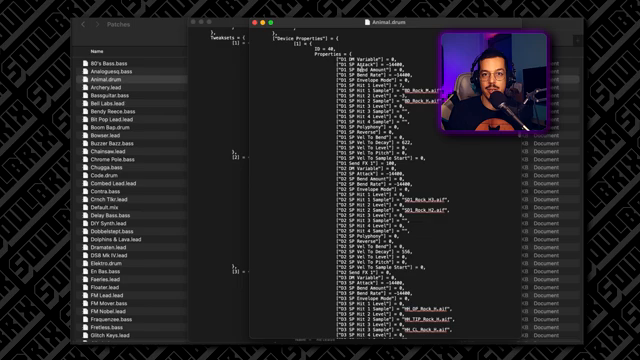
Task: Click the file icon of Code.drum
Action: click(x=85, y=176)
